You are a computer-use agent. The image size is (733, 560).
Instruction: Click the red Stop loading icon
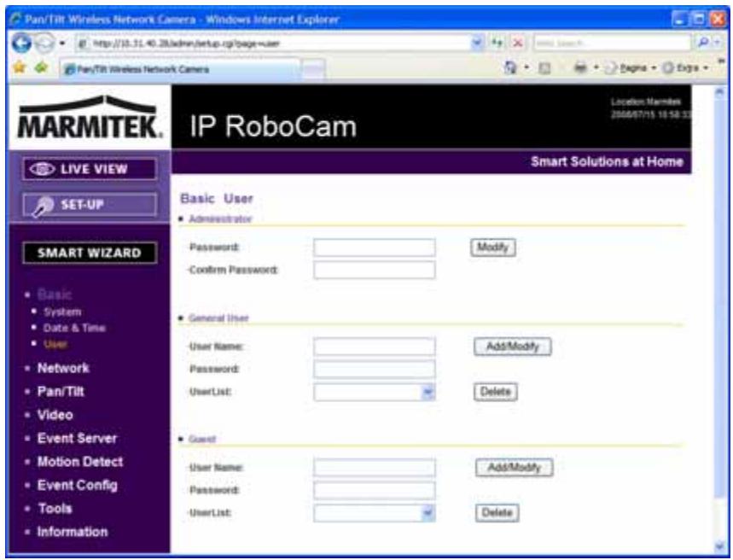pos(517,44)
